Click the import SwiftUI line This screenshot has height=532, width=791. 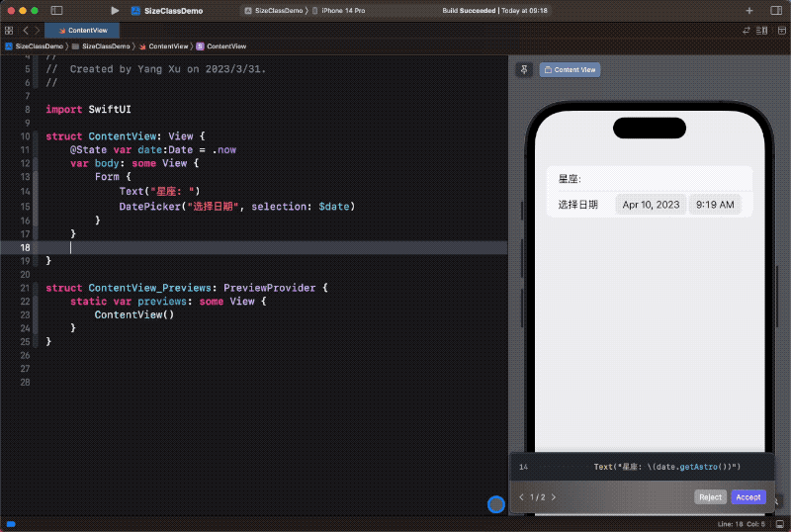88,110
